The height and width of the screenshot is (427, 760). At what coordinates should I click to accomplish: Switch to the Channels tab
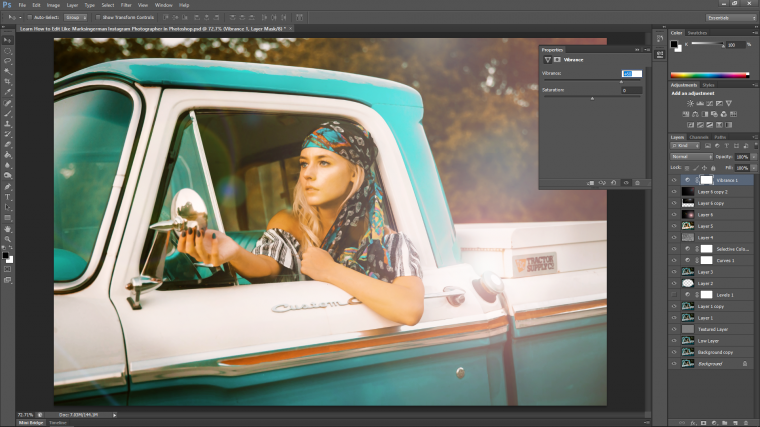[x=698, y=137]
